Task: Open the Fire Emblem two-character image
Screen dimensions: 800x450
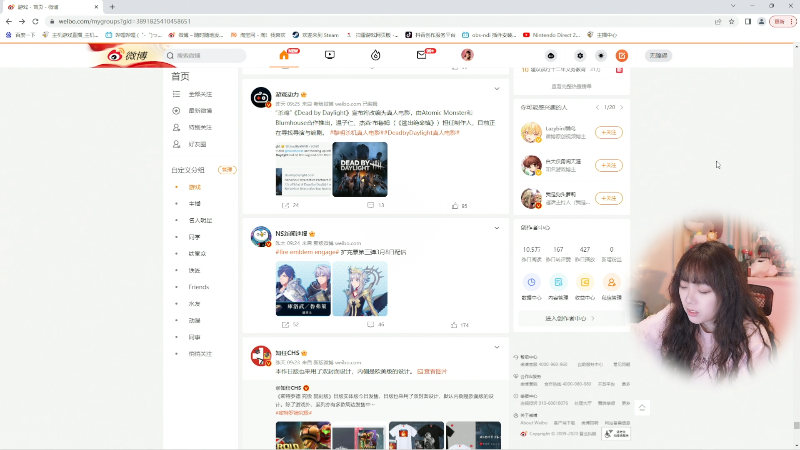Action: [303, 289]
